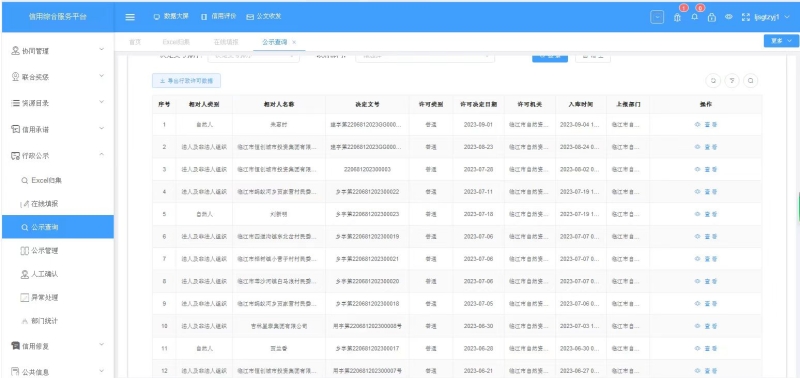Switch to the 首页 tab
The width and height of the screenshot is (800, 378).
[x=135, y=42]
